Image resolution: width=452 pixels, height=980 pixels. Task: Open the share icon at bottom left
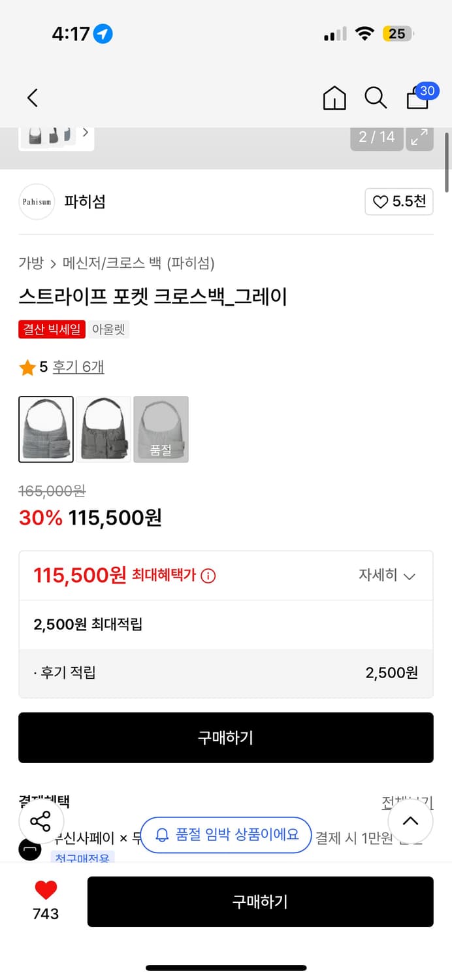(x=40, y=821)
